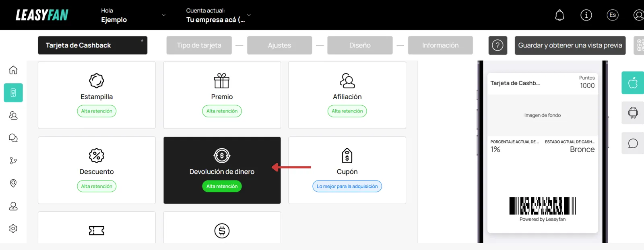Click Powered by Leasyfan text
The width and height of the screenshot is (644, 250).
coord(543,219)
